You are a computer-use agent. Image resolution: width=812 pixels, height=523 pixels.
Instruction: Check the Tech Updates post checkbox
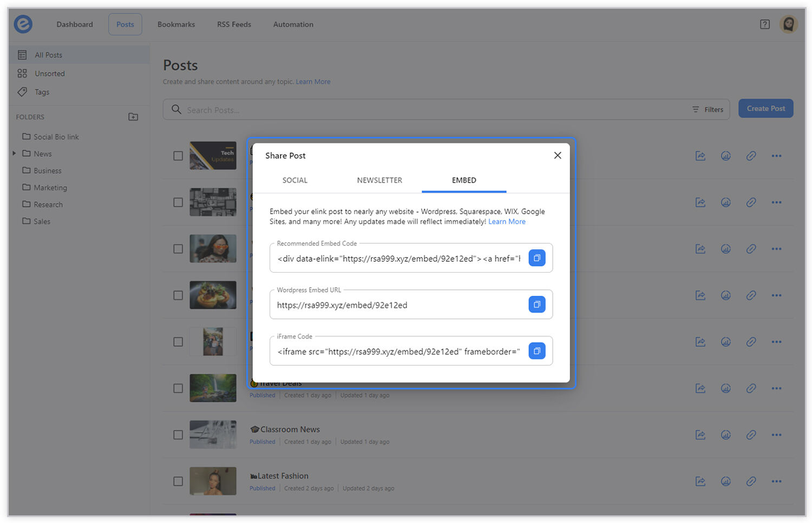[178, 156]
